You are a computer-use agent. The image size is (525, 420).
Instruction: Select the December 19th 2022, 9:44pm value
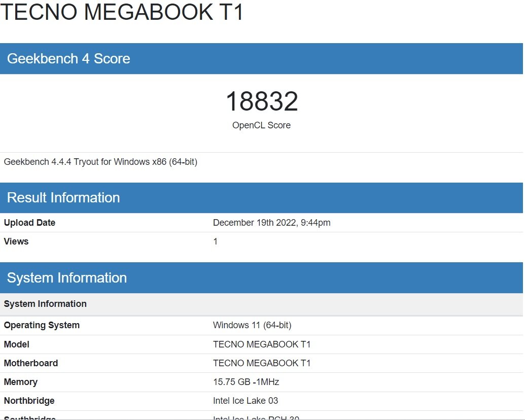[271, 223]
